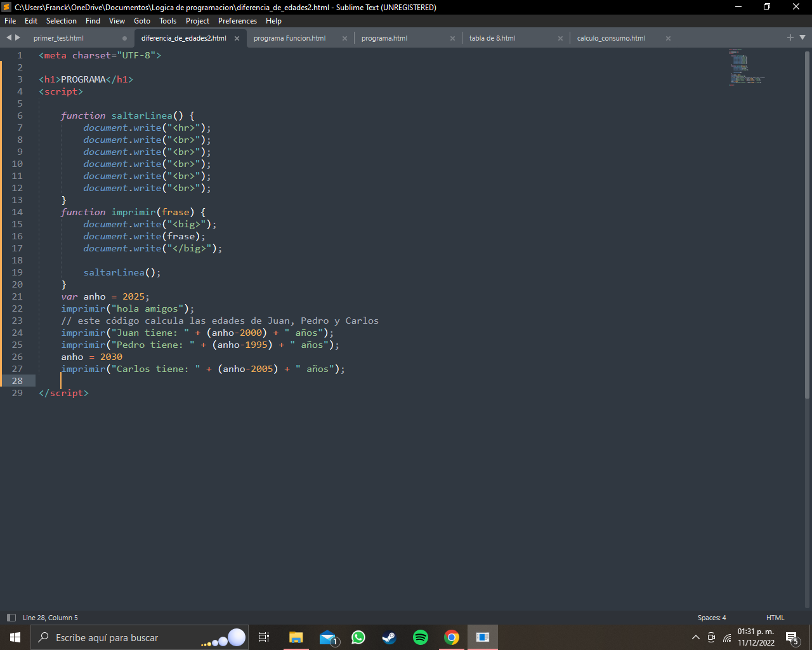812x650 pixels.
Task: Open the Tools menu
Action: point(168,21)
